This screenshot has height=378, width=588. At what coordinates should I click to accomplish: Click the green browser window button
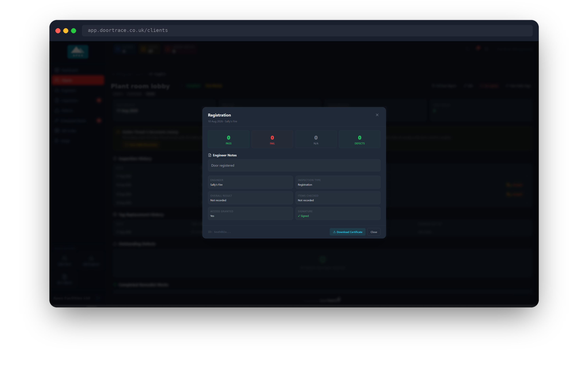[x=73, y=31]
